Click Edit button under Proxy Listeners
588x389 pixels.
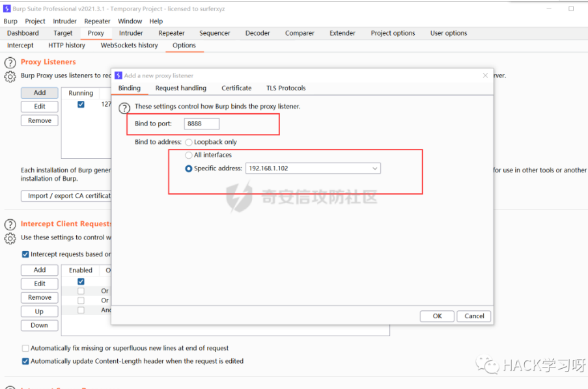coord(39,107)
